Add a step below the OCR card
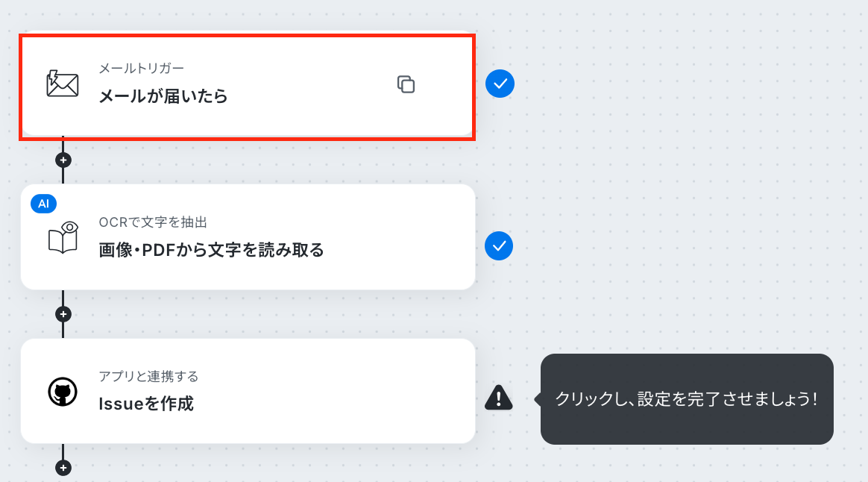 (63, 314)
